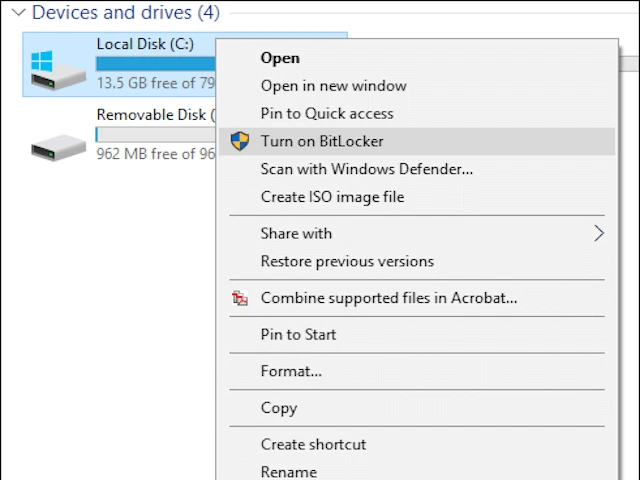Click the Local Disk (C:) storage usage bar
Viewport: 640px width, 480px height.
tap(155, 63)
